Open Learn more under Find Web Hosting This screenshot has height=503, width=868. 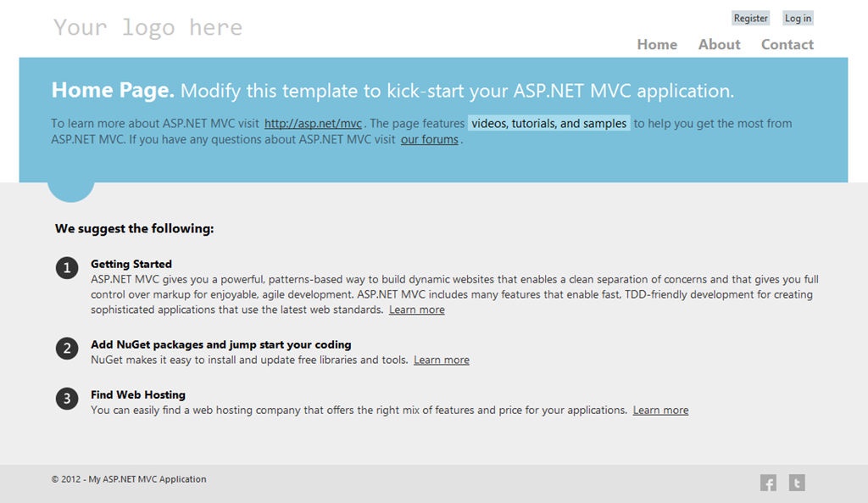point(661,411)
